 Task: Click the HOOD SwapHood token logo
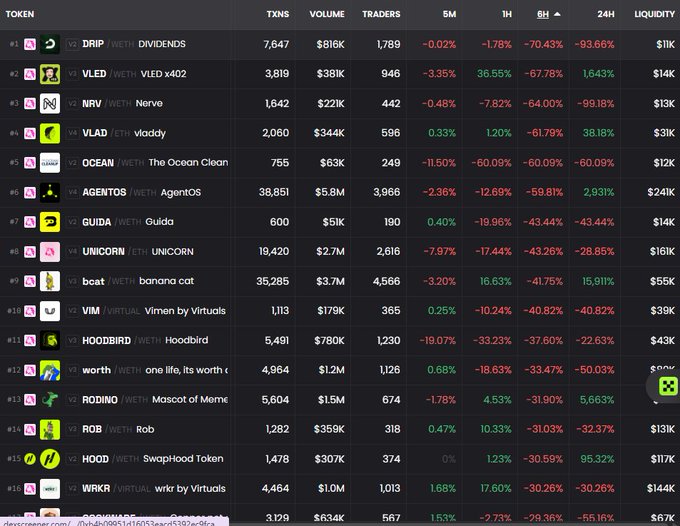[x=50, y=459]
